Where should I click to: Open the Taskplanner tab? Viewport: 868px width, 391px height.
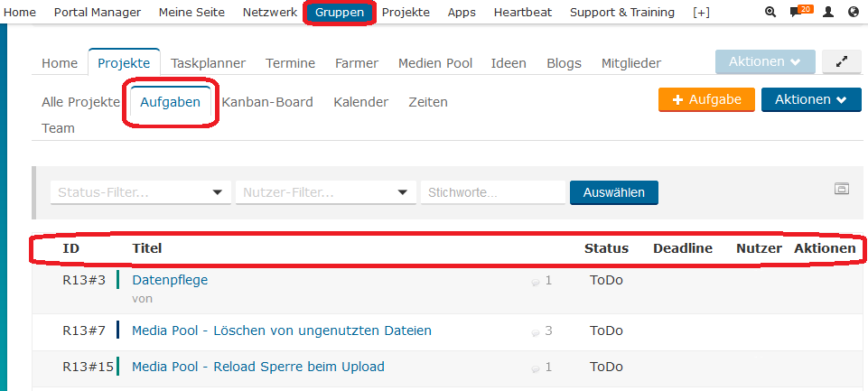tap(208, 63)
